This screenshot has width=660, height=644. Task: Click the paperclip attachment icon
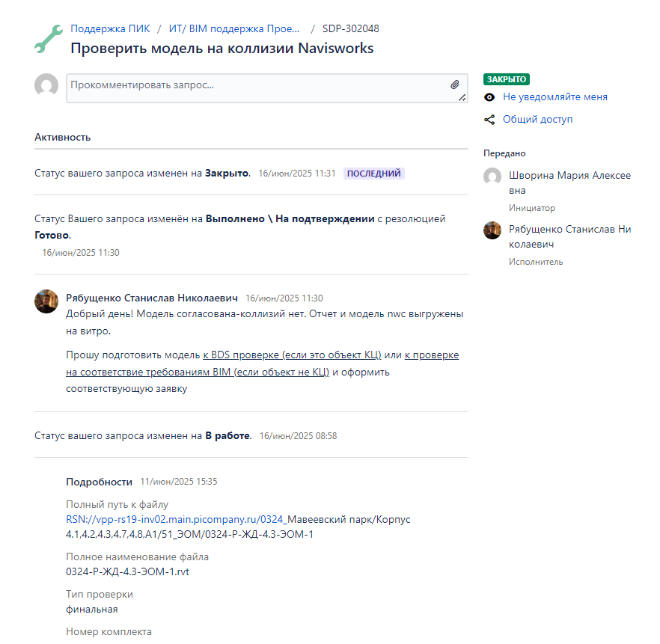point(455,85)
